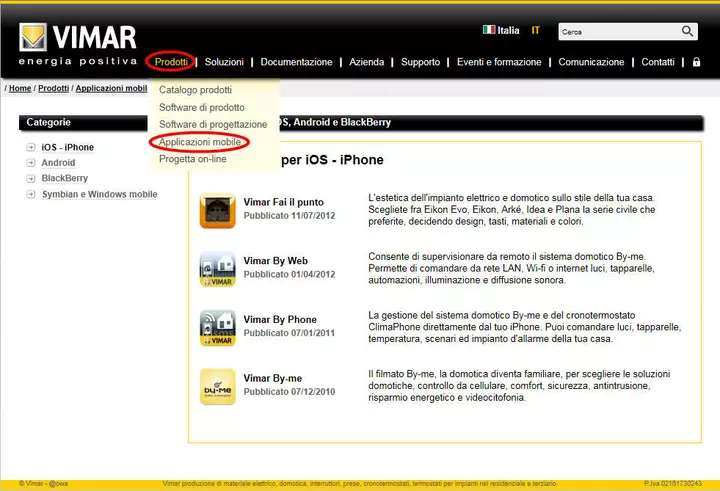720x491 pixels.
Task: Click the Italia country label
Action: 508,30
